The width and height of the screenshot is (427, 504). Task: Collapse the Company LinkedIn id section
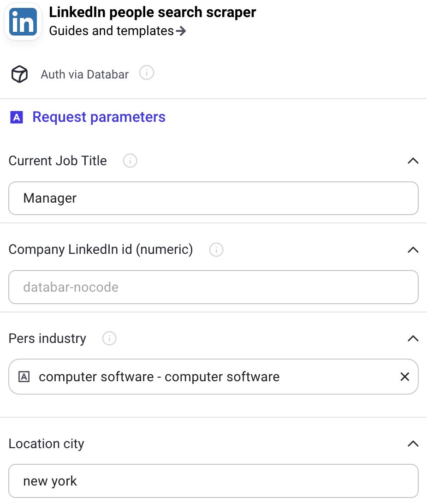(x=413, y=250)
